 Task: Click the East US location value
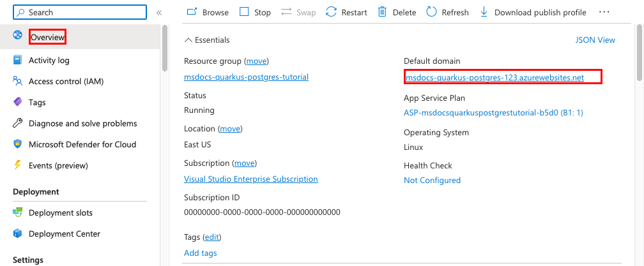tap(197, 145)
